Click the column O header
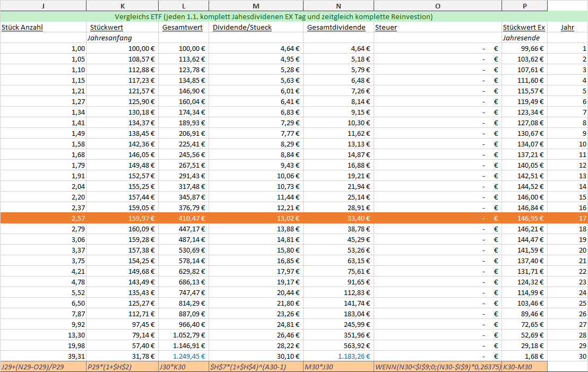The height and width of the screenshot is (372, 588). pyautogui.click(x=437, y=5)
